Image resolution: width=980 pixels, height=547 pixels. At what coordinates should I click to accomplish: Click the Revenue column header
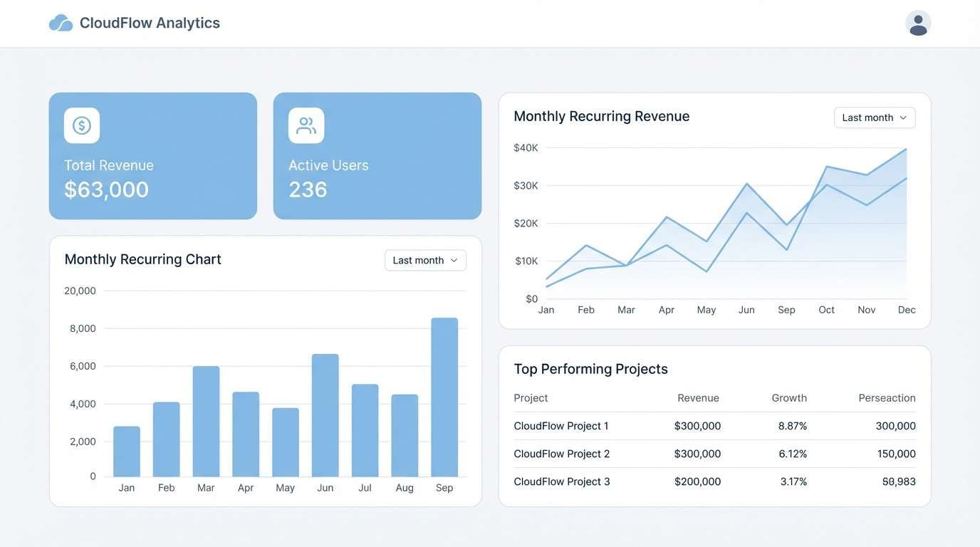point(698,396)
